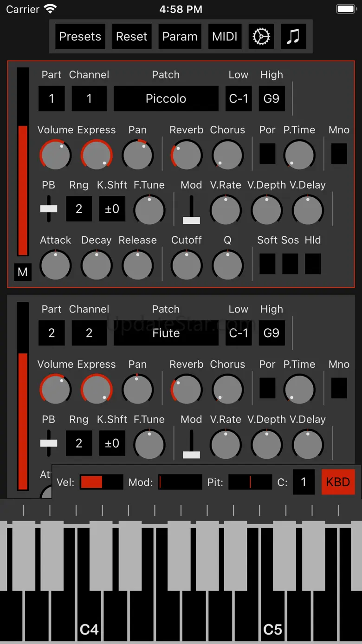The height and width of the screenshot is (644, 362).
Task: Set the Low note C-1 for Piccolo
Action: pos(239,98)
